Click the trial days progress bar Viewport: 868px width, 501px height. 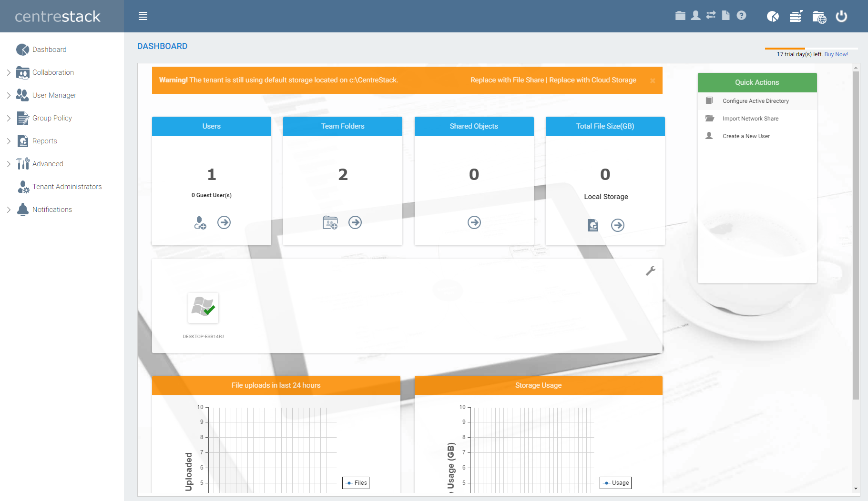pyautogui.click(x=811, y=49)
